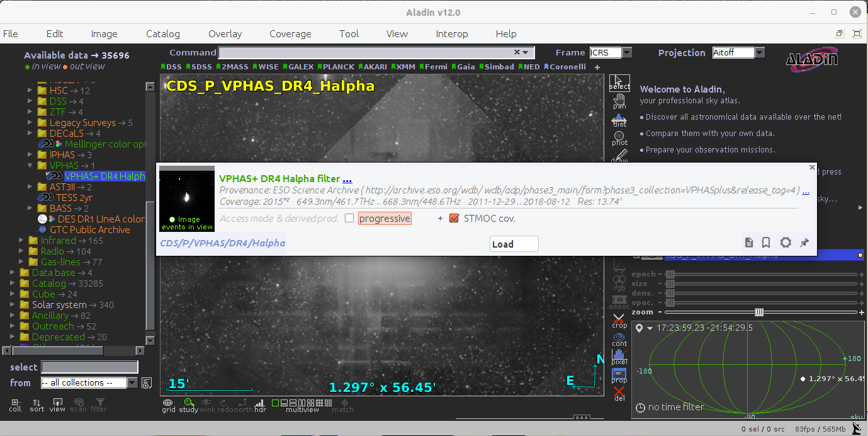Screen dimensions: 868x436
Task: Click the clock icon by 'no time filter'
Action: click(x=641, y=408)
